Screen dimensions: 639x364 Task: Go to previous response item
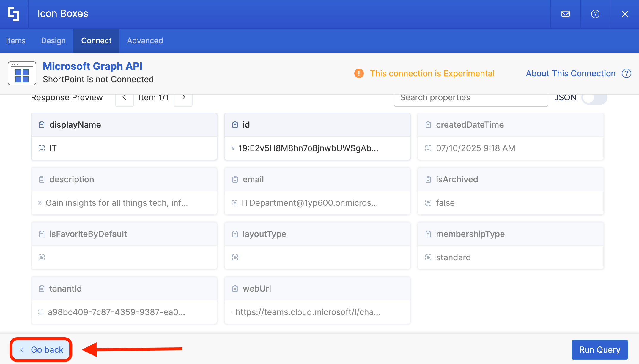click(125, 98)
